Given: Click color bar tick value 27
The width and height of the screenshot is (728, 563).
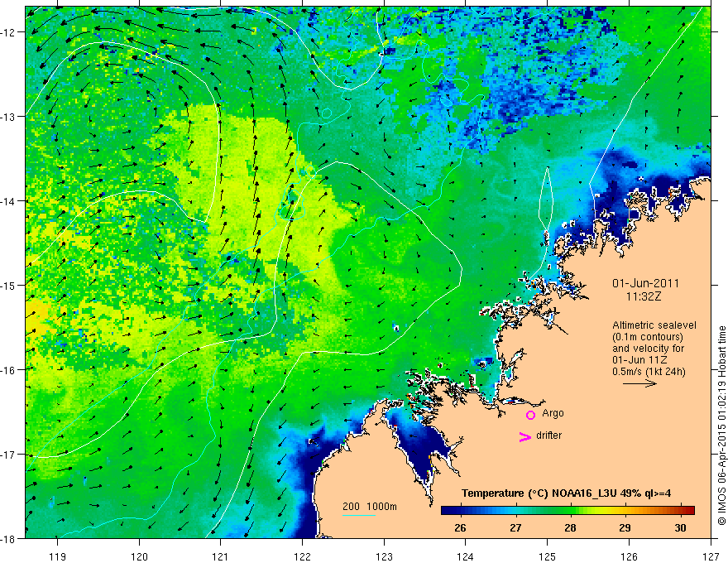Looking at the screenshot, I should (515, 528).
